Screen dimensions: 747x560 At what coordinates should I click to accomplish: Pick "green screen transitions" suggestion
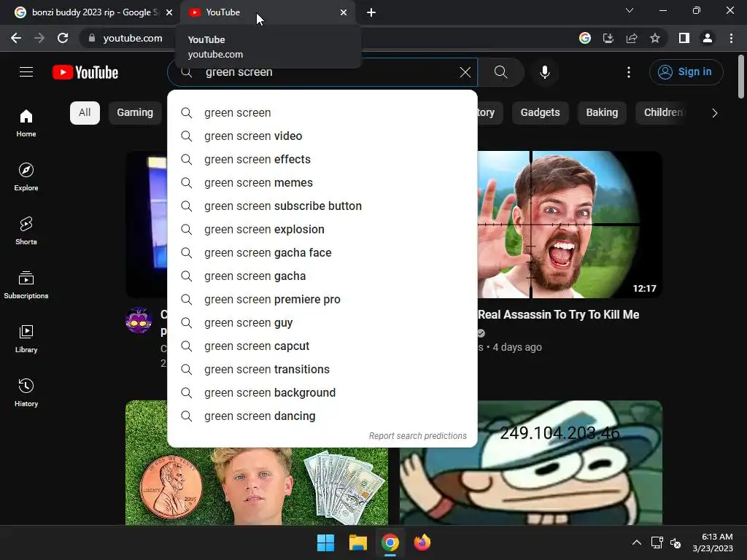point(322,370)
